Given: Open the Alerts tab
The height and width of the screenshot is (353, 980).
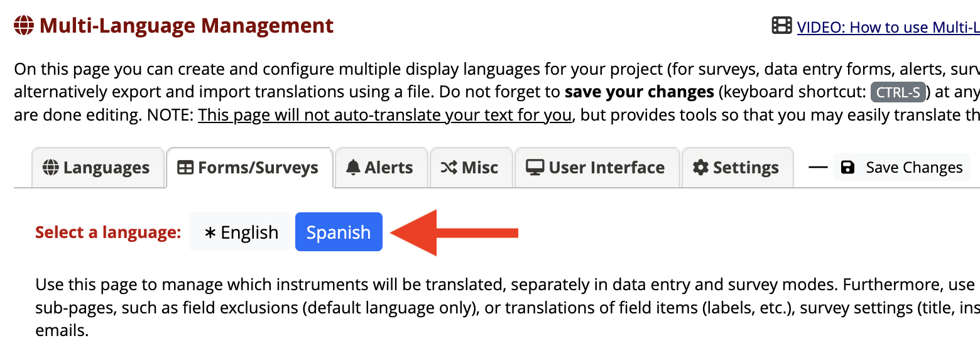Looking at the screenshot, I should [381, 168].
